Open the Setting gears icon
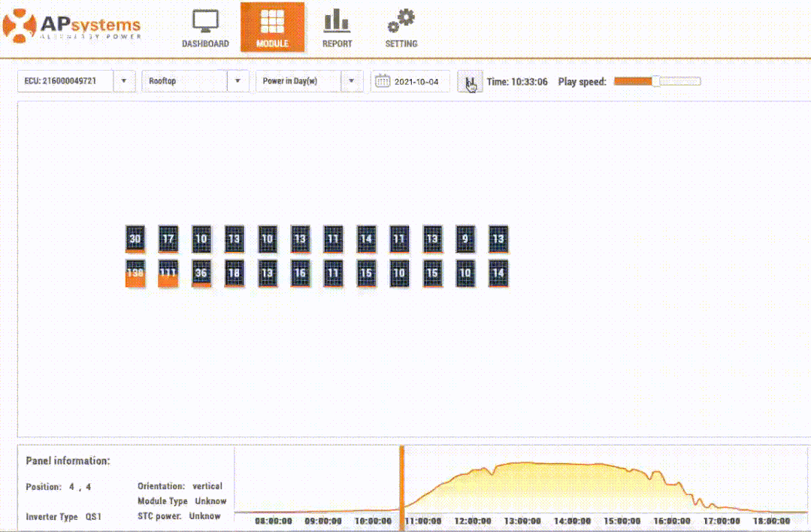Image resolution: width=811 pixels, height=532 pixels. pos(401,22)
